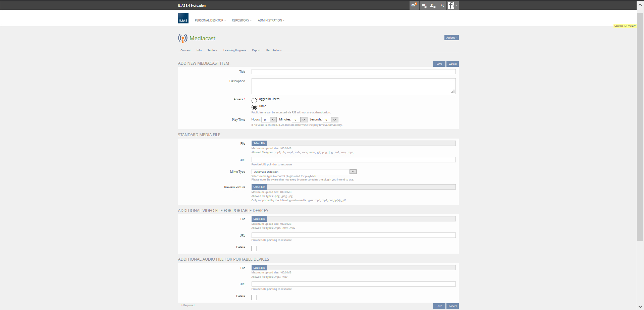The image size is (644, 310).
Task: Open the Administration menu
Action: point(271,20)
